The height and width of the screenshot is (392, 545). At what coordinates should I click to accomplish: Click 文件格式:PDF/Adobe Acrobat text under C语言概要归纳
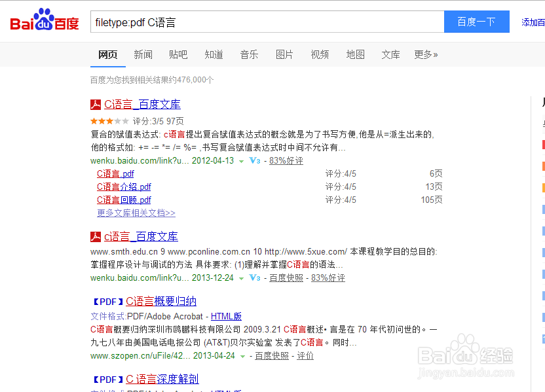(147, 316)
